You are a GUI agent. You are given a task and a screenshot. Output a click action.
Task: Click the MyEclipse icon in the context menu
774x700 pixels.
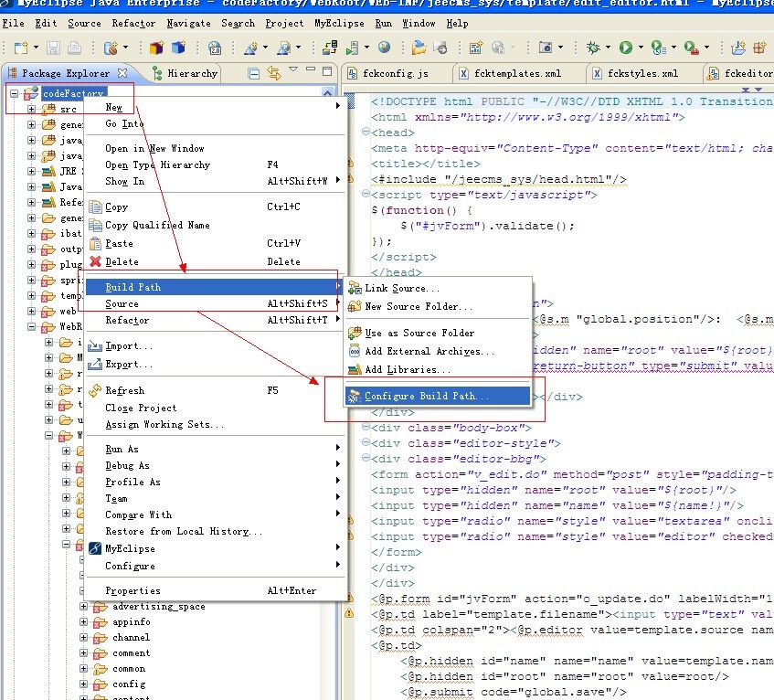pos(95,548)
